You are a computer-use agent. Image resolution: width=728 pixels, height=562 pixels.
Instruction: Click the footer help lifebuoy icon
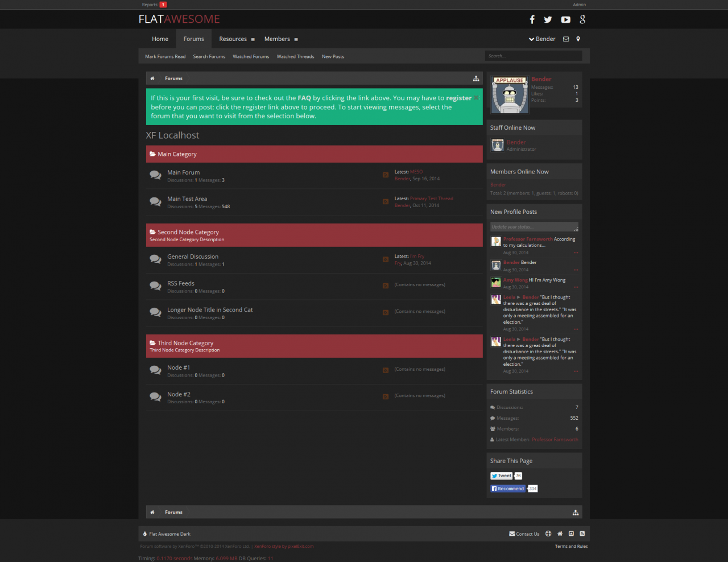tap(548, 534)
